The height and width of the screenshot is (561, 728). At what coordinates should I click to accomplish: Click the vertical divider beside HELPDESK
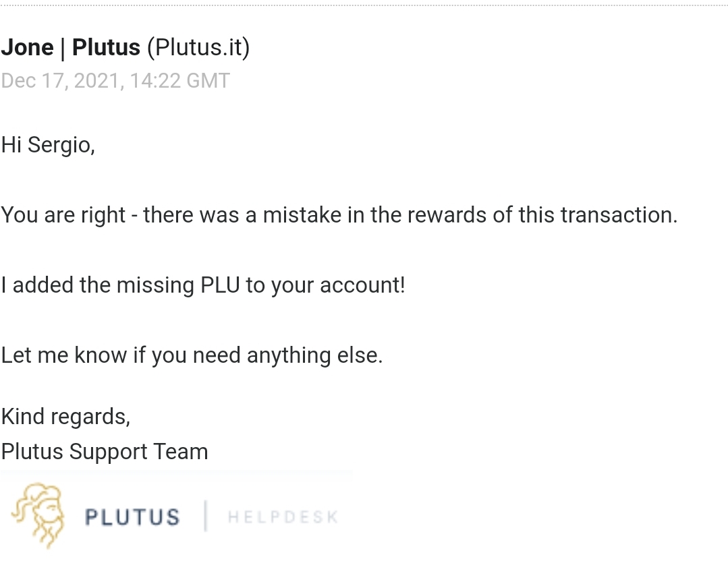pos(205,516)
